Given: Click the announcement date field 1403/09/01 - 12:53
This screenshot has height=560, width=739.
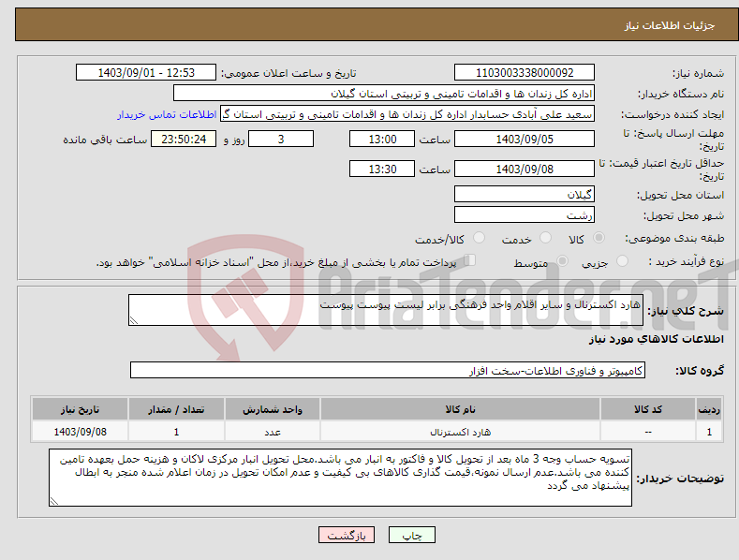Looking at the screenshot, I should [145, 73].
